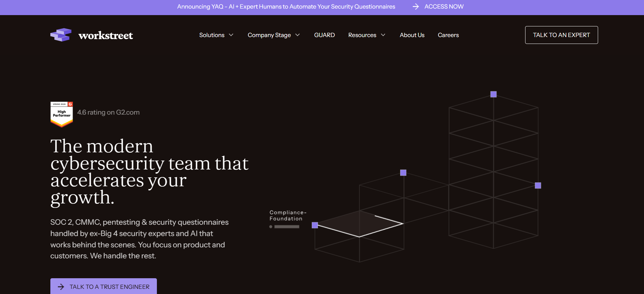
Task: Click the Workstreet stacked-blocks logo icon
Action: pyautogui.click(x=61, y=35)
